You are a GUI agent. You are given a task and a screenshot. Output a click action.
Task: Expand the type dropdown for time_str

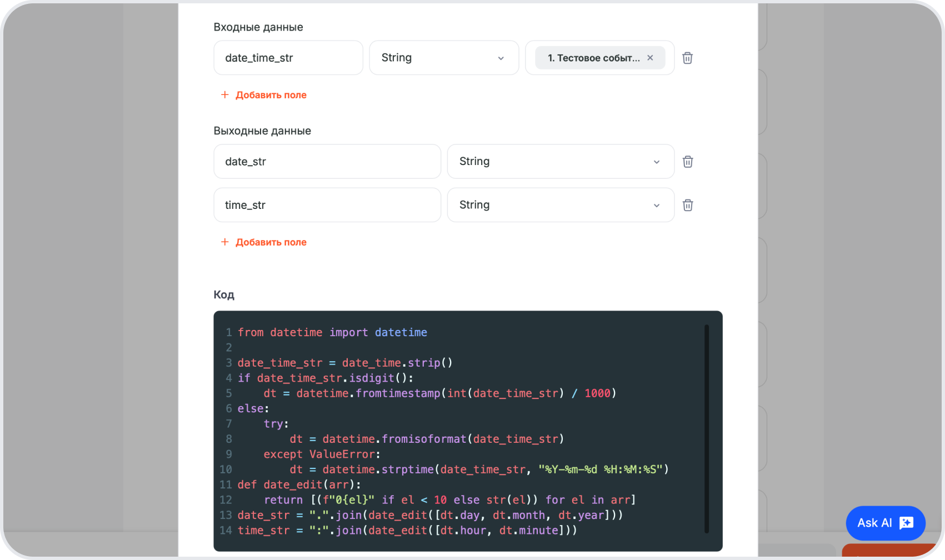coord(560,205)
